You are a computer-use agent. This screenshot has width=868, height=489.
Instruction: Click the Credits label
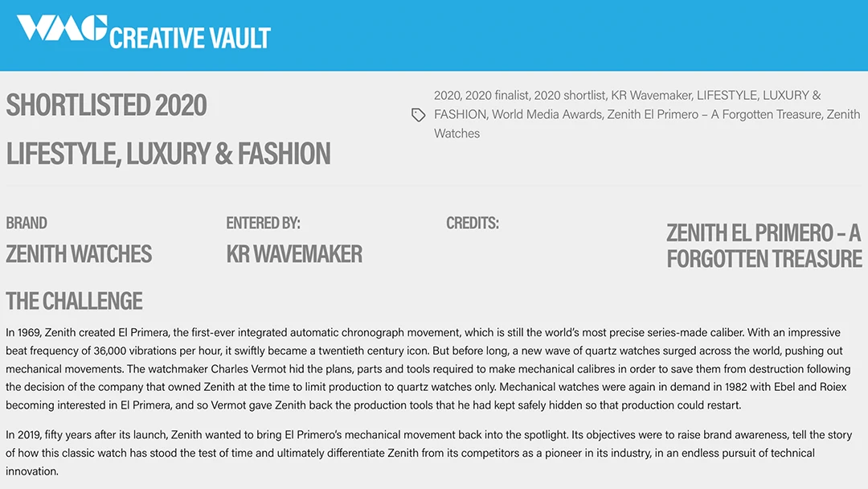coord(473,223)
